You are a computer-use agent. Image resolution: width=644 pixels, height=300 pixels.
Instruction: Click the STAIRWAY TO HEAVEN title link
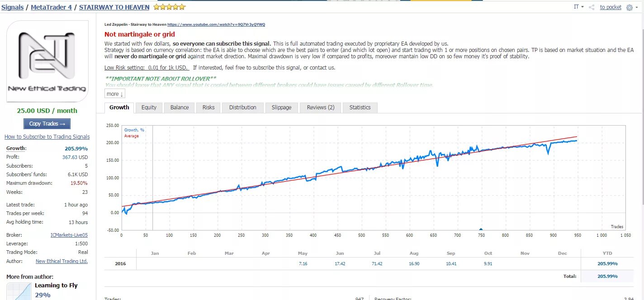[114, 7]
